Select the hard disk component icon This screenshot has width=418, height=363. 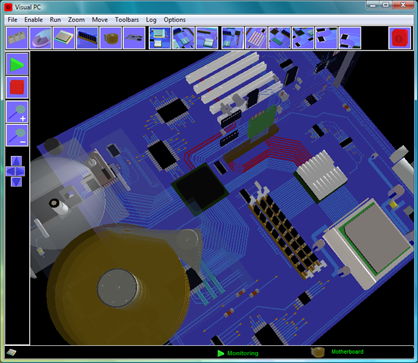[111, 38]
